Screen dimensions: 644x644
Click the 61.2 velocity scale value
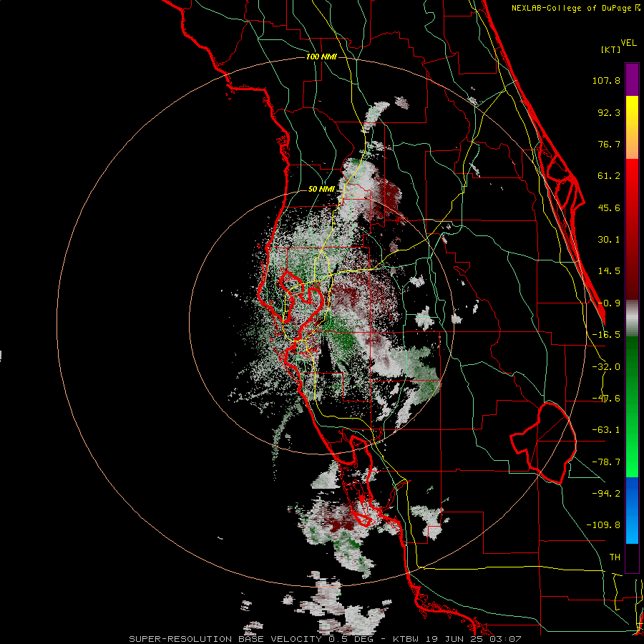609,176
